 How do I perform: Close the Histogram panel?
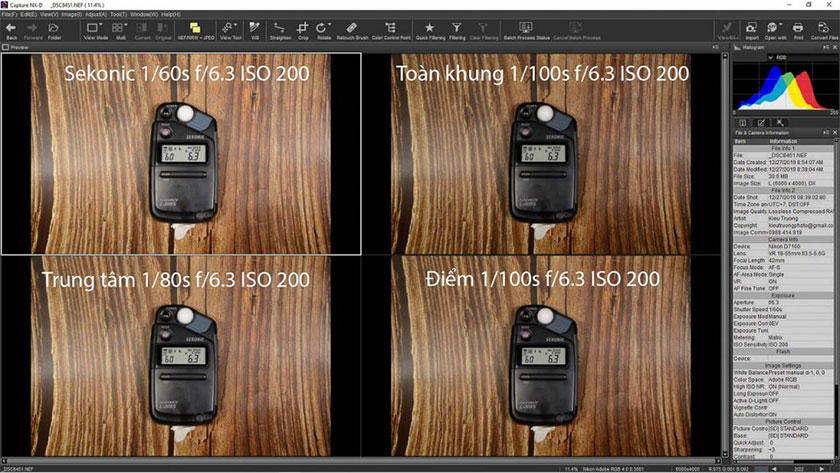coord(835,47)
